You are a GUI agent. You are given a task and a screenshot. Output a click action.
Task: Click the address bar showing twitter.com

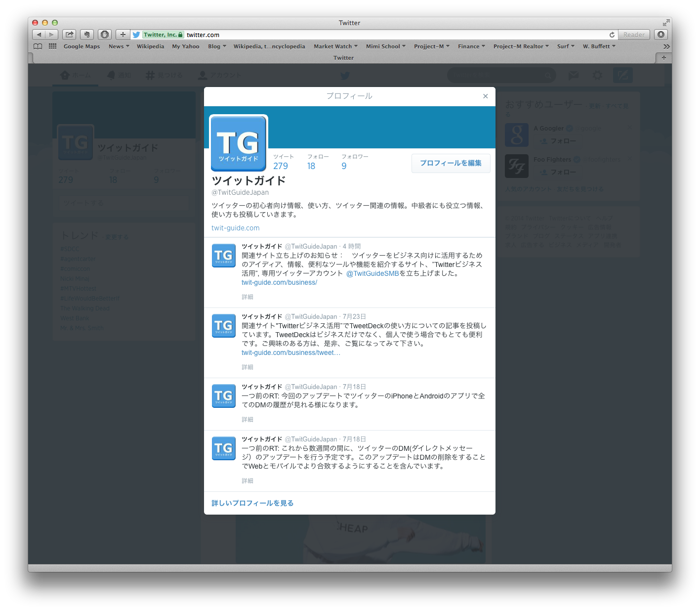coord(374,35)
